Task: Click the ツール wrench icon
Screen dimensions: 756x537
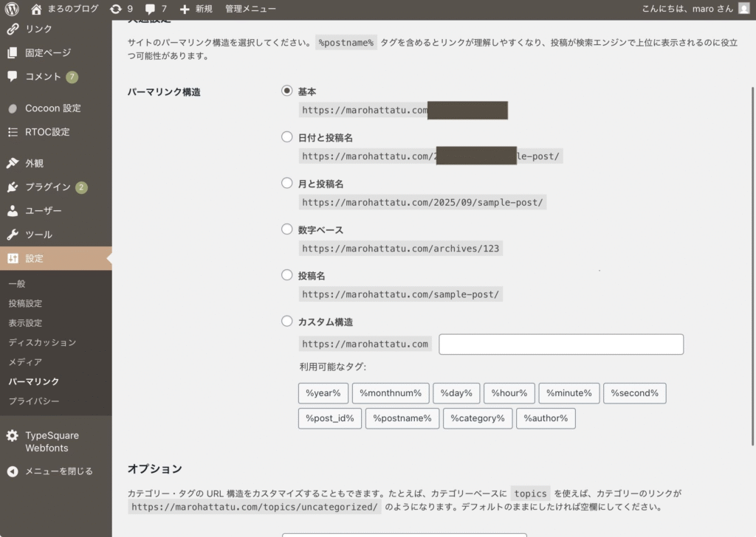Action: point(13,235)
